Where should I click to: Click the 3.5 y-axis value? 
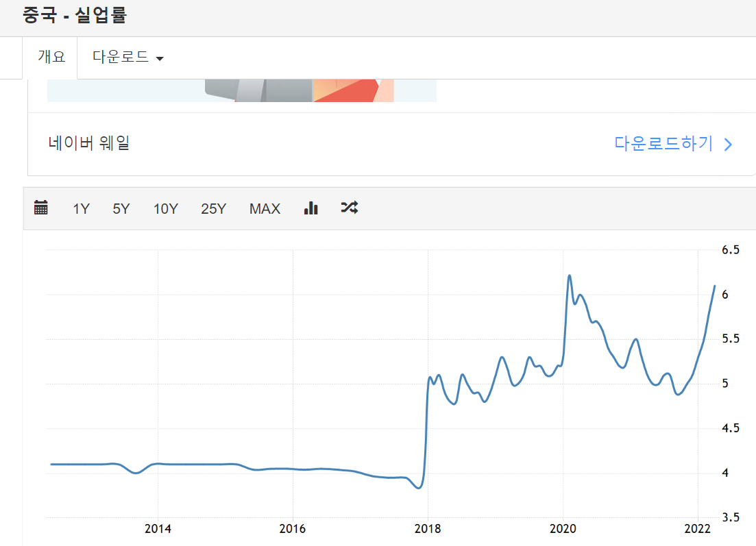[731, 517]
